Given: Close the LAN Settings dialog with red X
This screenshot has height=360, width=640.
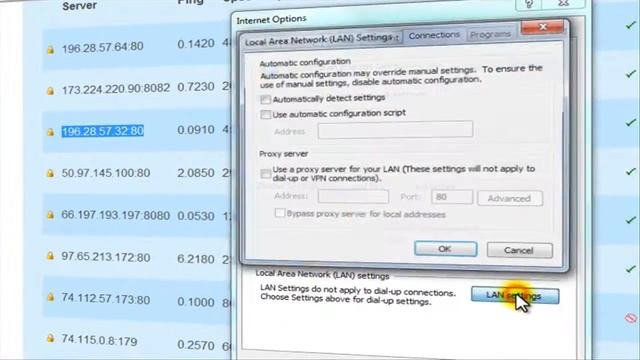Looking at the screenshot, I should (x=542, y=27).
